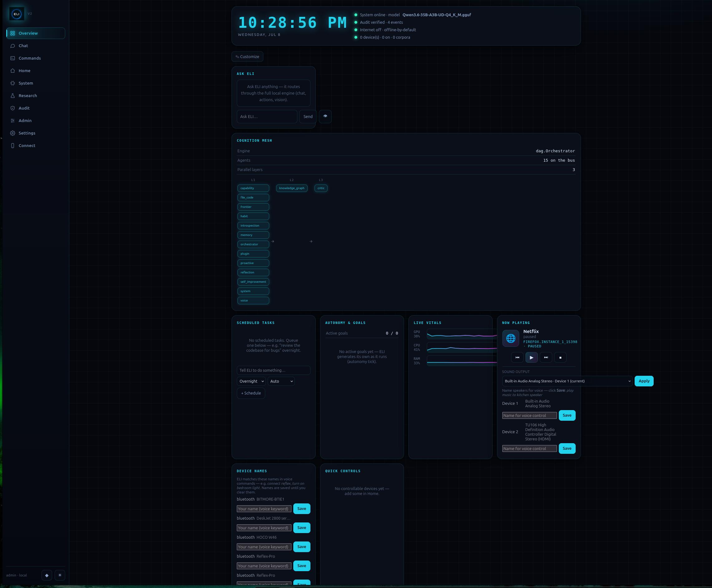Select the habit agent chip
This screenshot has height=588, width=712.
[x=253, y=216]
